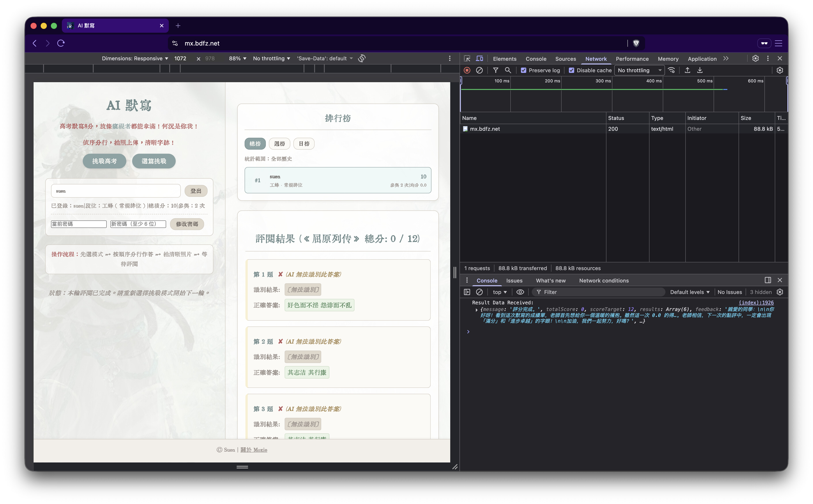Show the console sidebar
Viewport: 813px width, 504px height.
pos(467,292)
